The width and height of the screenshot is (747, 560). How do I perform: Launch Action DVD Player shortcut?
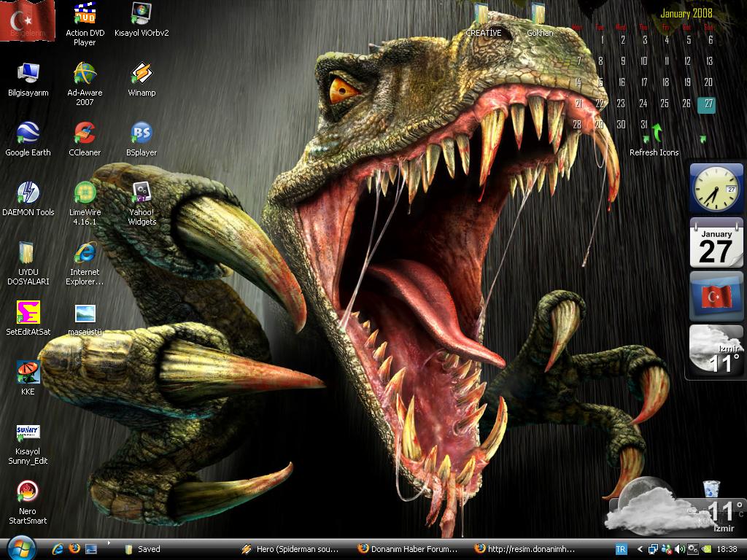(85, 24)
